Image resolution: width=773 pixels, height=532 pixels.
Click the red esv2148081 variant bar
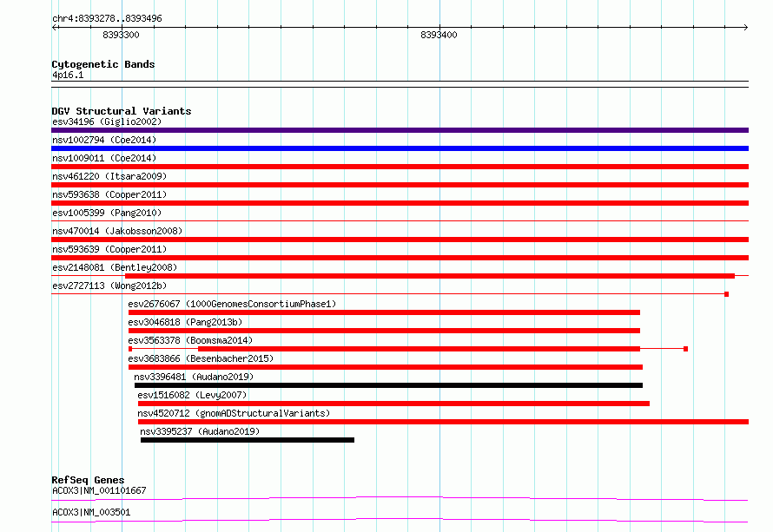[x=430, y=276]
